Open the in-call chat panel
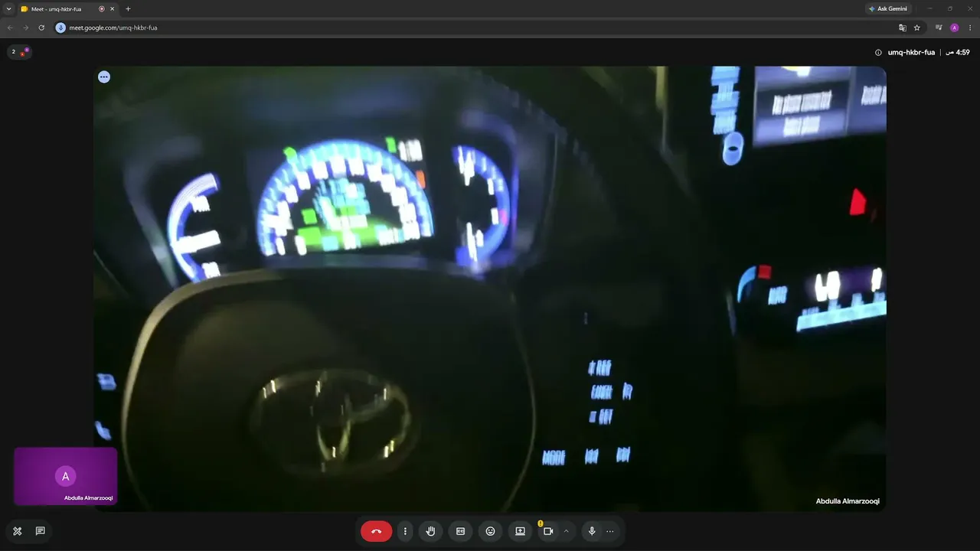 40,531
